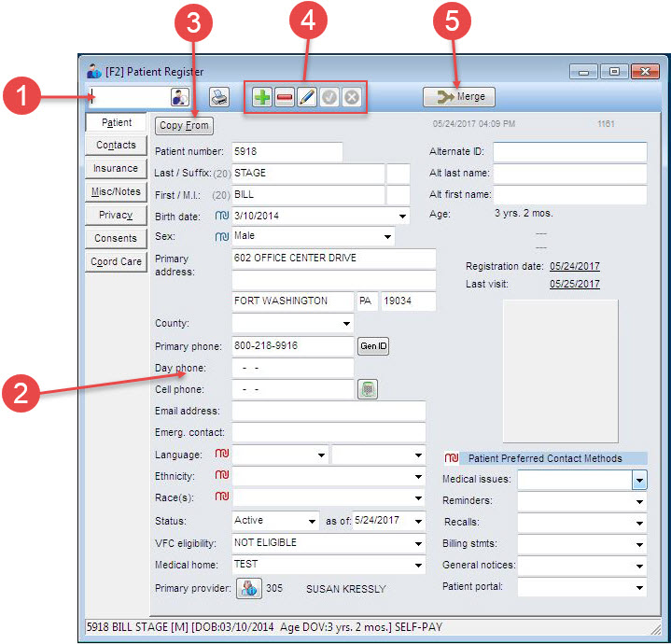Image resolution: width=671 pixels, height=644 pixels.
Task: Click the Registration date 05/24/2017 link
Action: click(574, 266)
